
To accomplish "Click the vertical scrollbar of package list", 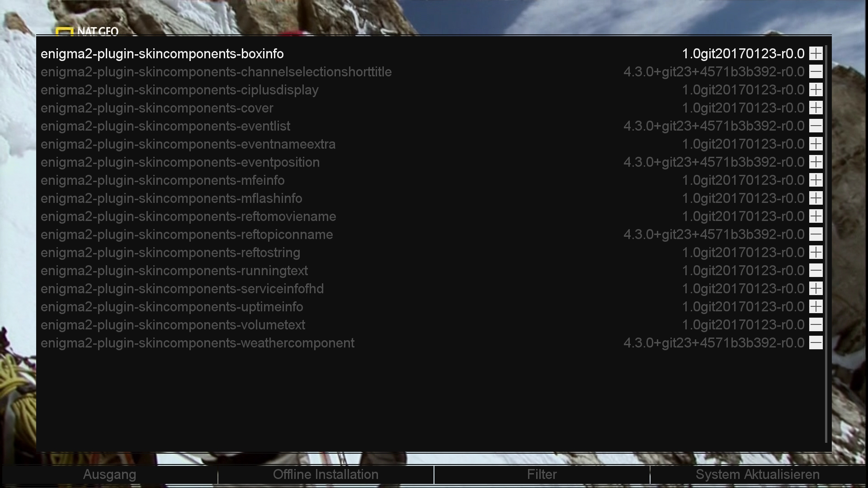I will (x=826, y=244).
